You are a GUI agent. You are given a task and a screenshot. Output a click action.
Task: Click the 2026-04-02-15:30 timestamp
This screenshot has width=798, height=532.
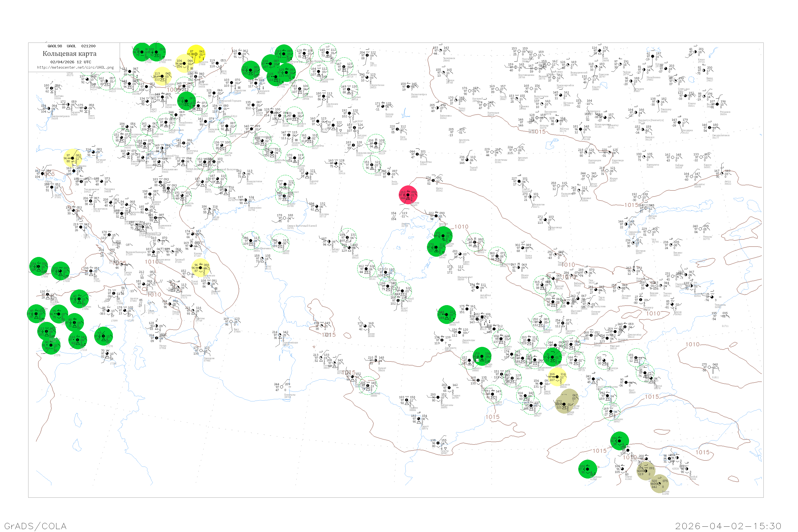pyautogui.click(x=728, y=526)
